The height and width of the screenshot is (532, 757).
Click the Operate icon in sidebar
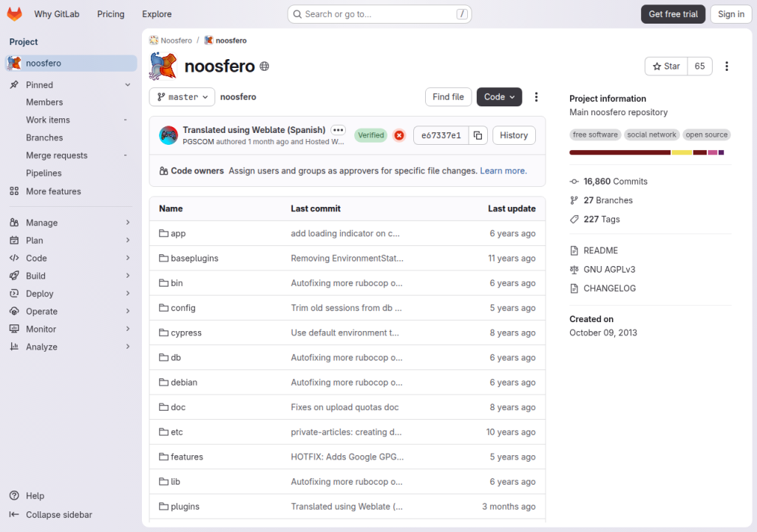point(14,311)
